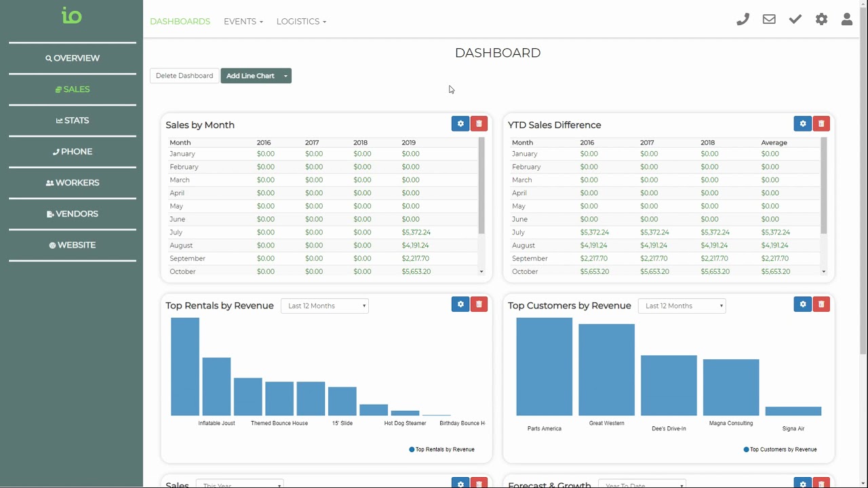Open Top Customers by Revenue settings
Viewport: 868px width, 488px height.
(x=803, y=304)
